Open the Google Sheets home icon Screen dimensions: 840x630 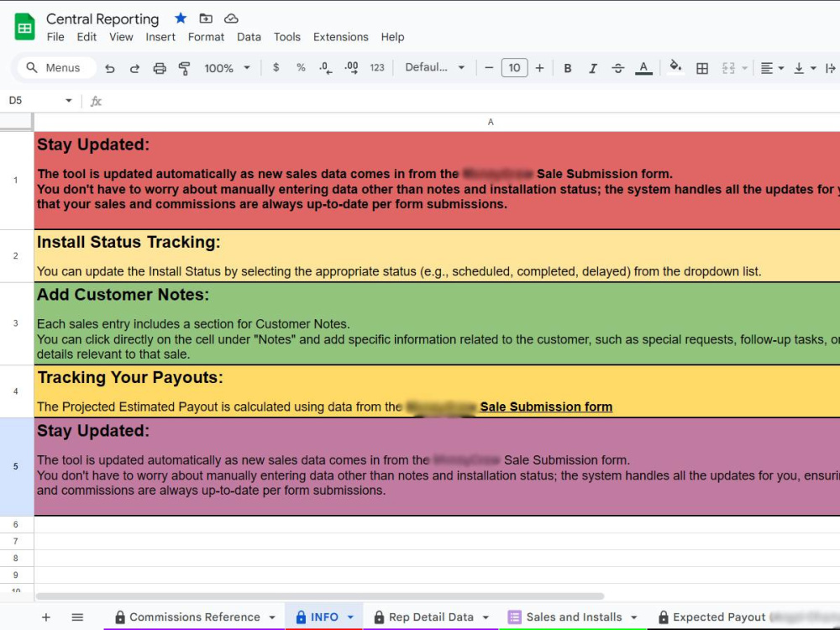(x=24, y=28)
